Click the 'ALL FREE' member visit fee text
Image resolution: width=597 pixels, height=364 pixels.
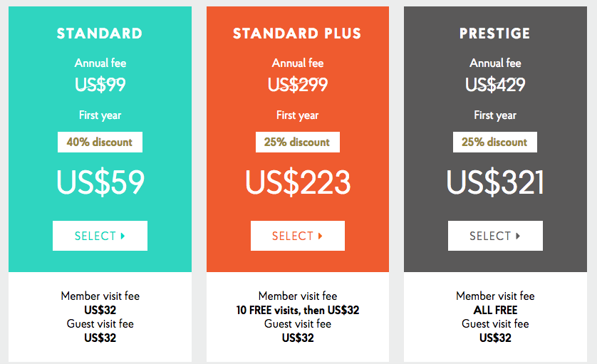[x=495, y=311]
